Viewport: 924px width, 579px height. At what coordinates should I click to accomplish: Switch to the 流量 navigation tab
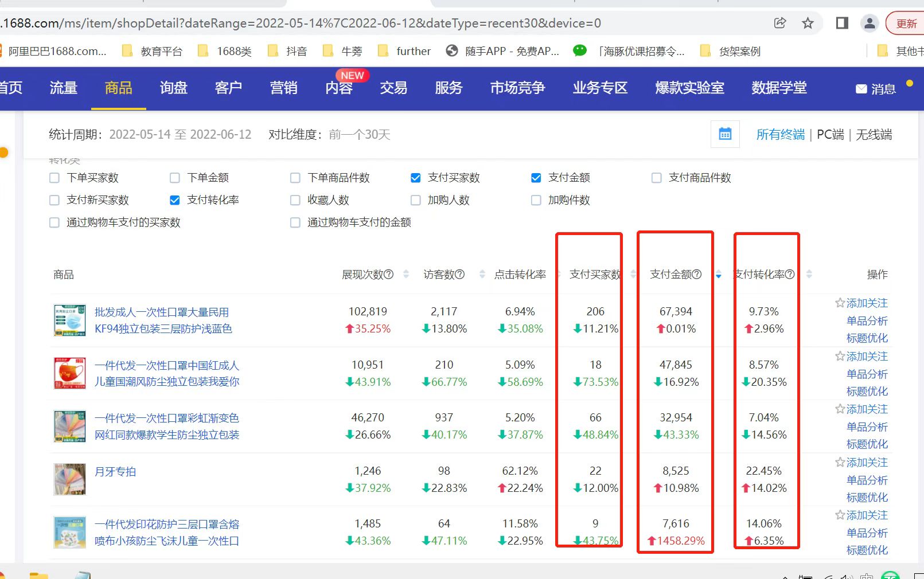click(63, 88)
